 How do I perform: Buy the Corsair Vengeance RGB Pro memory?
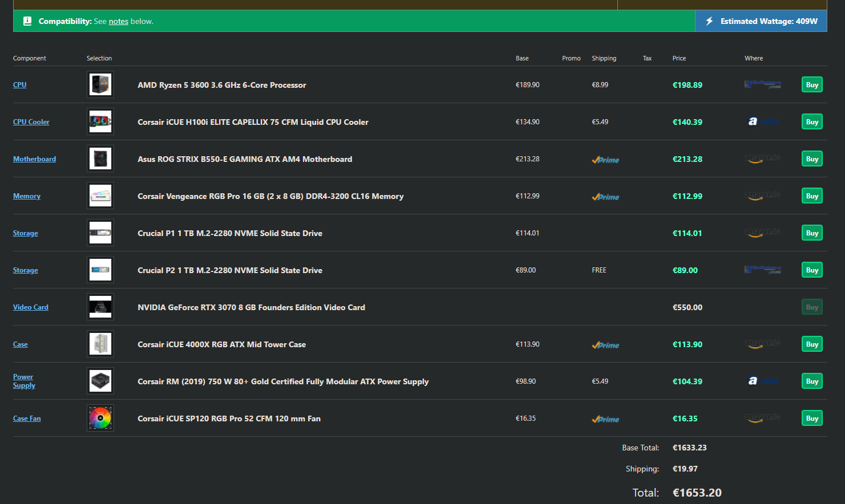812,196
